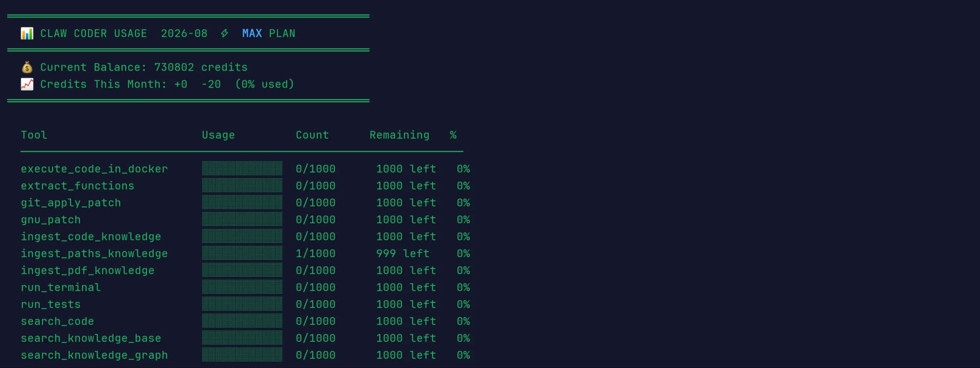Click the usage bar for search_knowledge_graph
980x368 pixels.
[x=242, y=355]
